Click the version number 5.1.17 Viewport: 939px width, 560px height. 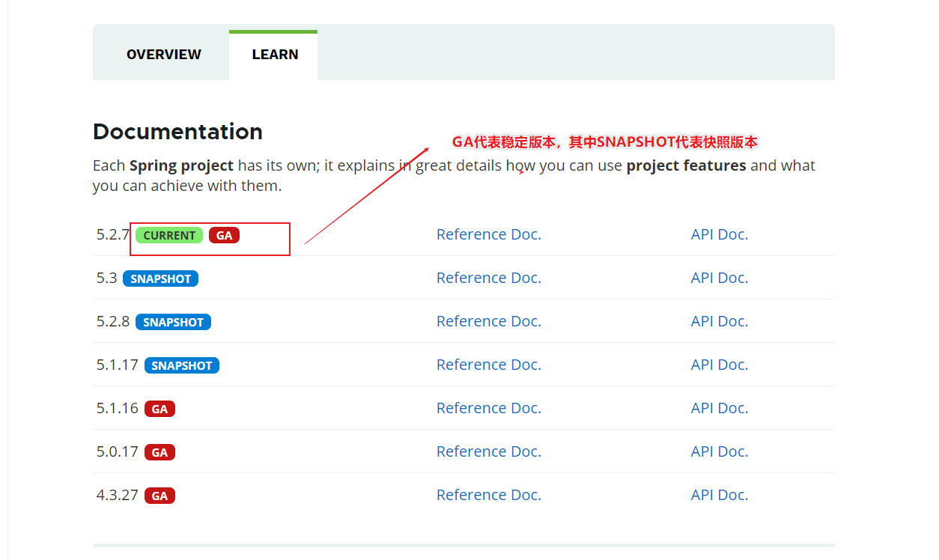click(118, 365)
